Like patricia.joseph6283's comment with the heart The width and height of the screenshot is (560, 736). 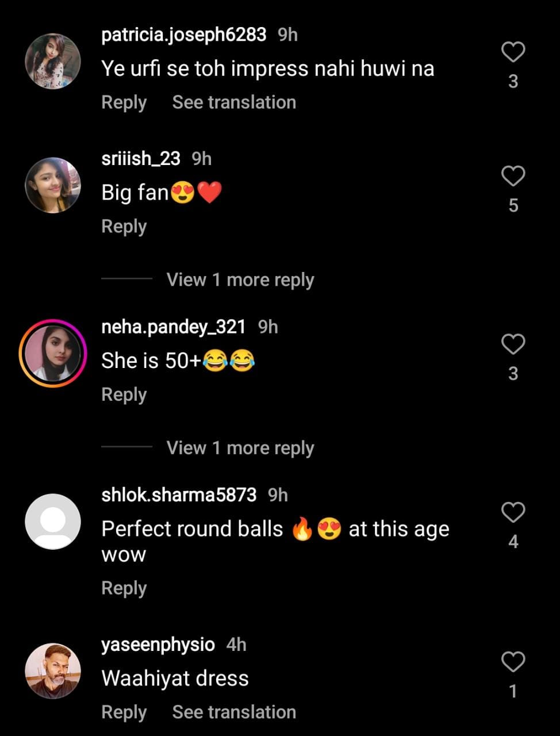point(513,52)
